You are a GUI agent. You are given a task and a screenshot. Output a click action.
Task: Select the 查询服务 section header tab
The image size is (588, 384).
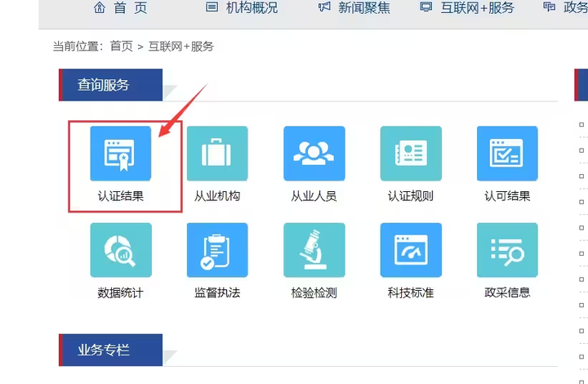pyautogui.click(x=104, y=85)
